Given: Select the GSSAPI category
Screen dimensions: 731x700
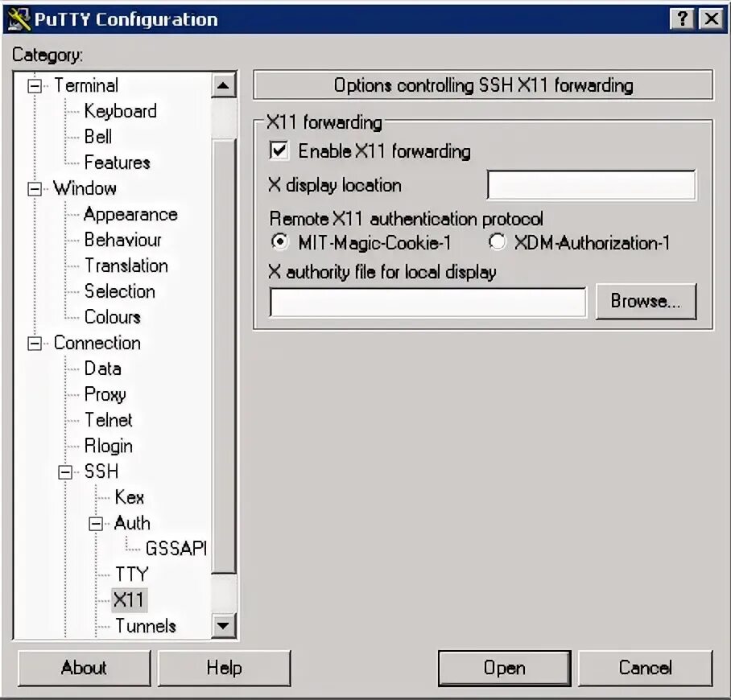Looking at the screenshot, I should [x=176, y=549].
